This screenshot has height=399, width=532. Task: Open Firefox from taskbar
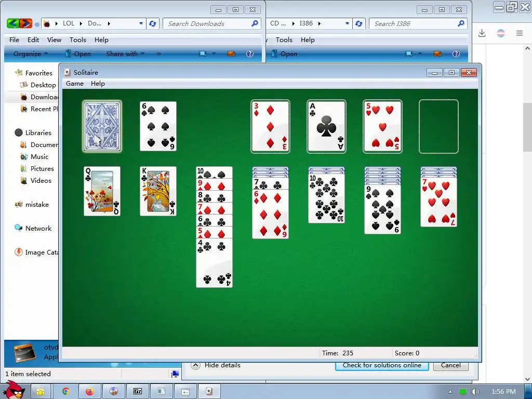click(89, 392)
